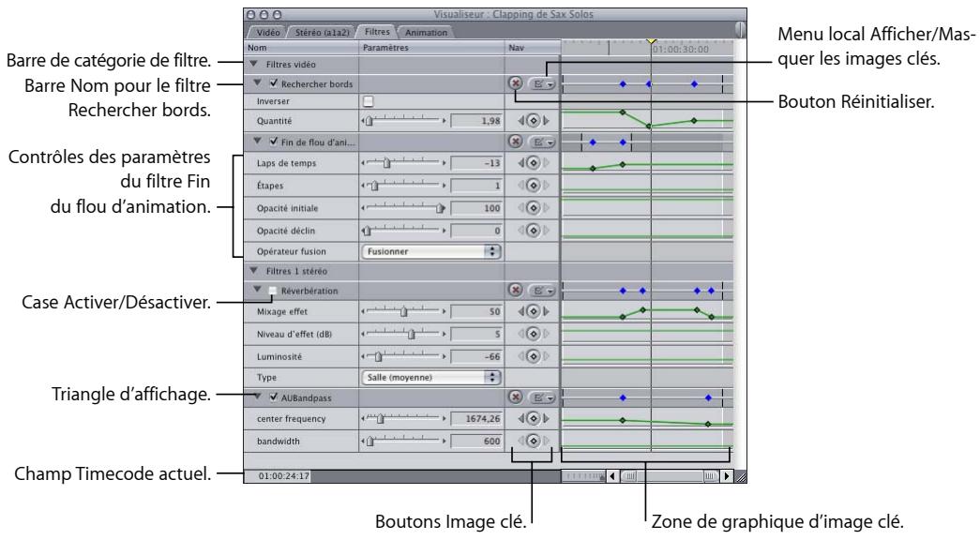The width and height of the screenshot is (980, 540).
Task: Disable the Rechercher bords filter checkbox
Action: (x=273, y=83)
